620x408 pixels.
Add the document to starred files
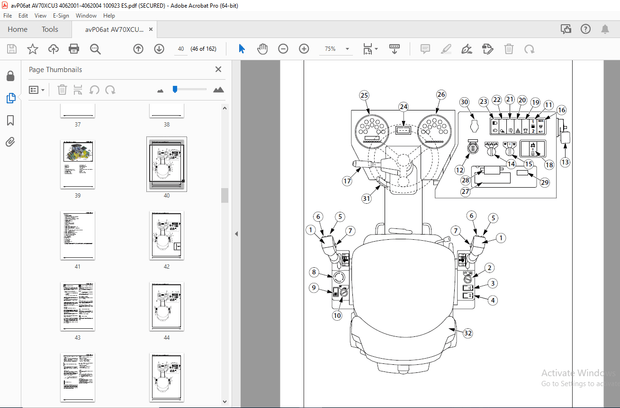[32, 49]
